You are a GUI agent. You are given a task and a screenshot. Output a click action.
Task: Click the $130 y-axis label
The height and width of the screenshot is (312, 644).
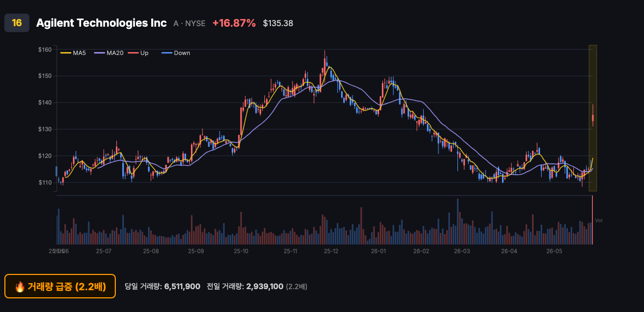pos(45,129)
